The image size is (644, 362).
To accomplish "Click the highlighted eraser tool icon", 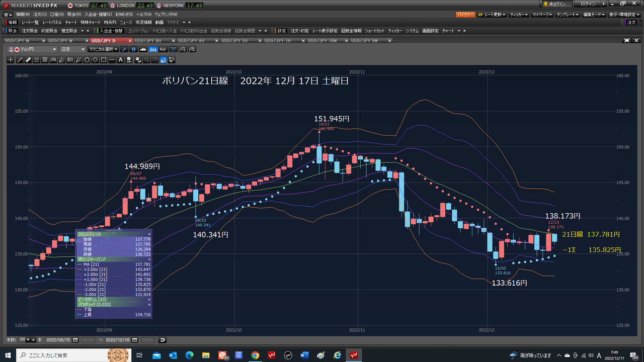I will [163, 60].
